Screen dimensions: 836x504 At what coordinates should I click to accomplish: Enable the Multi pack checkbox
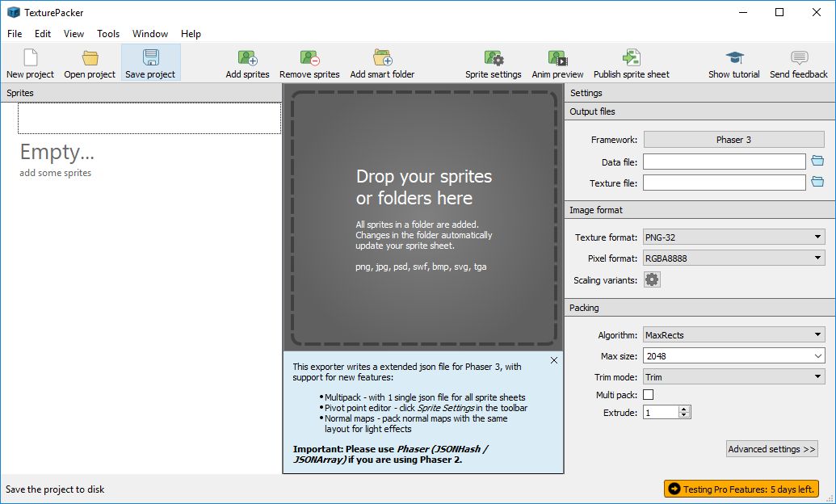648,395
